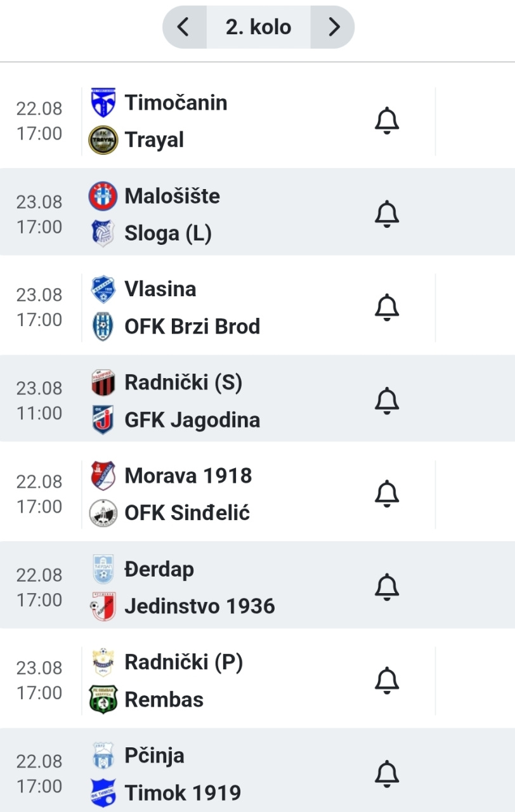Click the Timočanin club crest

[x=103, y=103]
